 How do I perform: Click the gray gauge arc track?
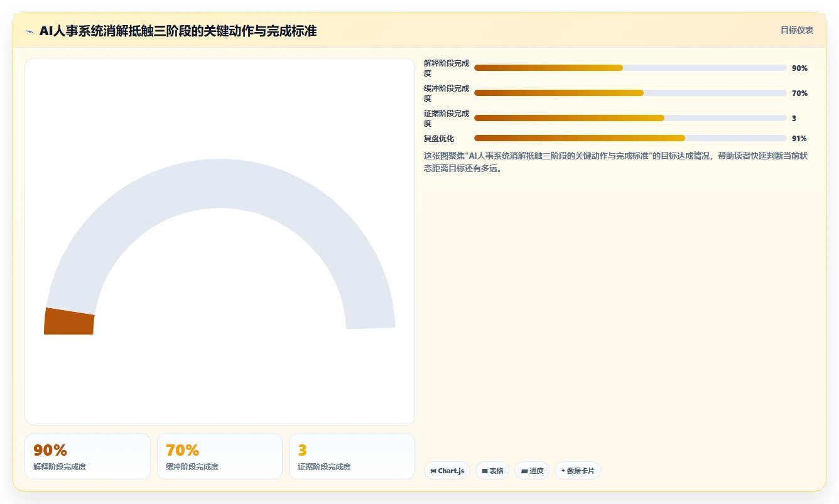pos(220,183)
